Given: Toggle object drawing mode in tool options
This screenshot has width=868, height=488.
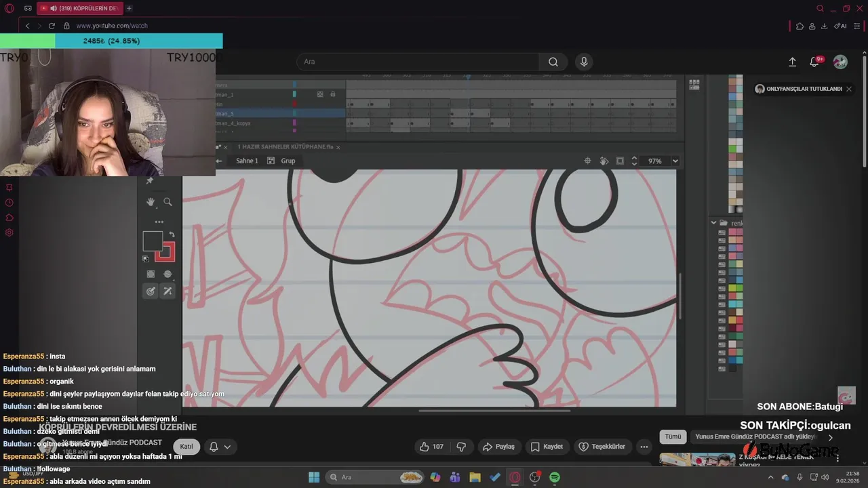Looking at the screenshot, I should (x=151, y=274).
